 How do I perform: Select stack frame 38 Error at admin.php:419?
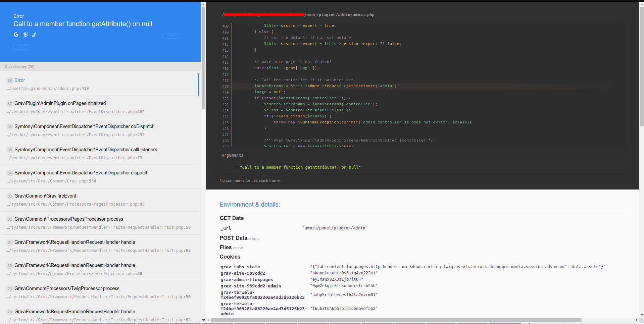(100, 84)
